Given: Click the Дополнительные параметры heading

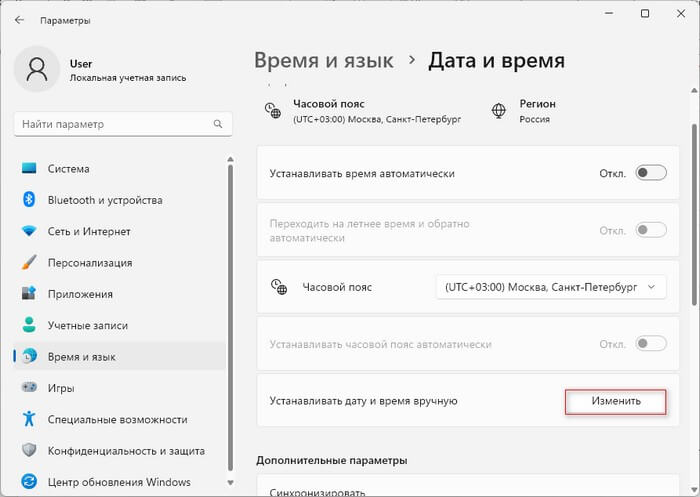Looking at the screenshot, I should pyautogui.click(x=332, y=460).
